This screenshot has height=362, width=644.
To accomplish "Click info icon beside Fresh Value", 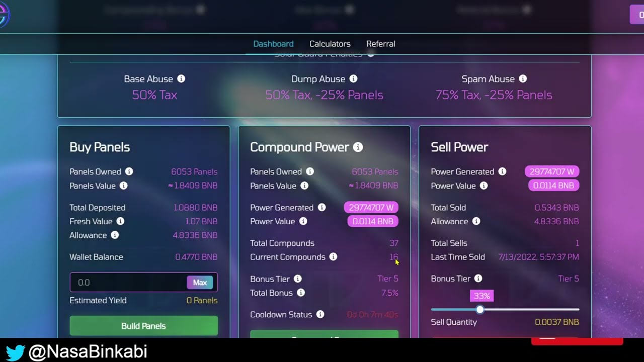I will pos(120,221).
